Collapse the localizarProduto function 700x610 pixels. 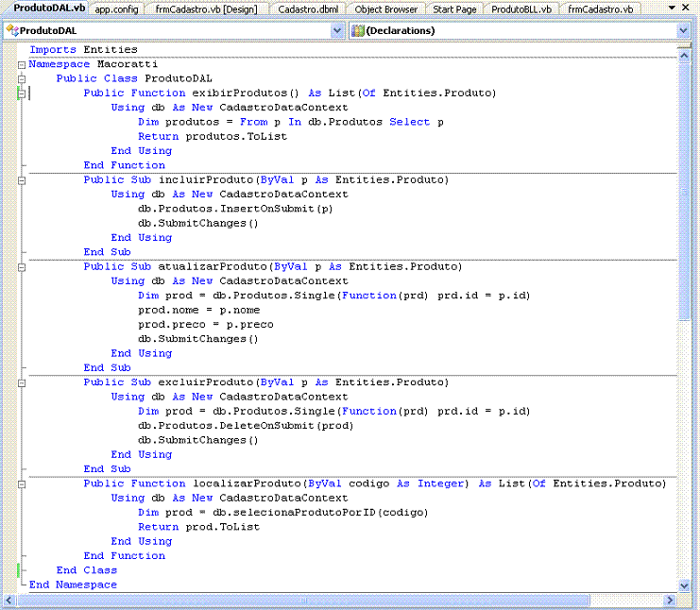click(22, 484)
